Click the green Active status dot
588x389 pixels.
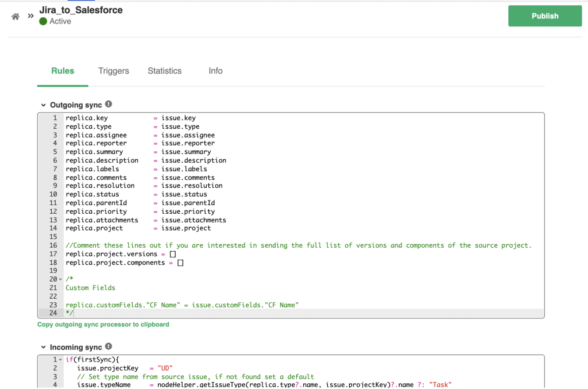(x=43, y=21)
